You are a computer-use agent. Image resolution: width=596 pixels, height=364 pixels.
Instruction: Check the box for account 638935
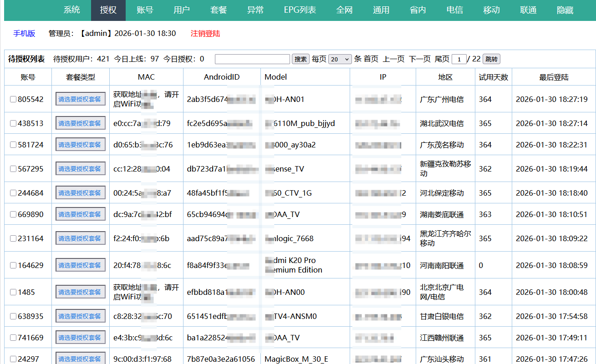(x=13, y=316)
